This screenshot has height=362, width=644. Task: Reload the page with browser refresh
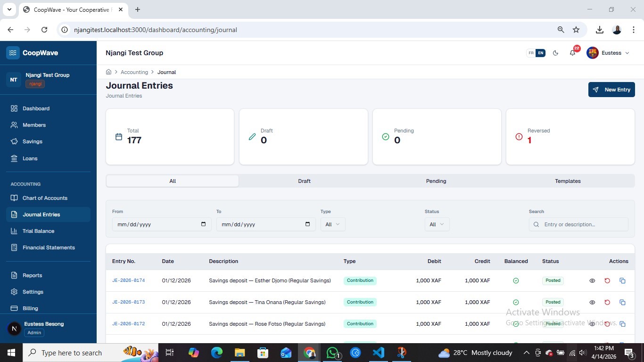(x=44, y=30)
